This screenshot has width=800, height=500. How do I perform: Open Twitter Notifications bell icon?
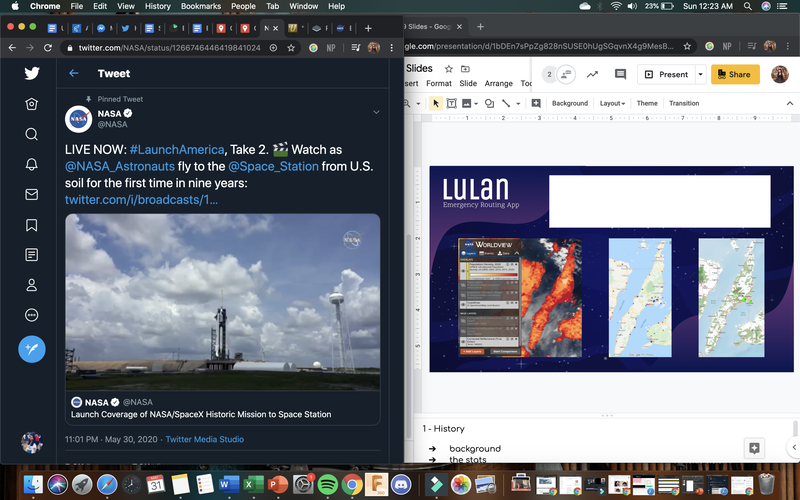click(x=32, y=164)
